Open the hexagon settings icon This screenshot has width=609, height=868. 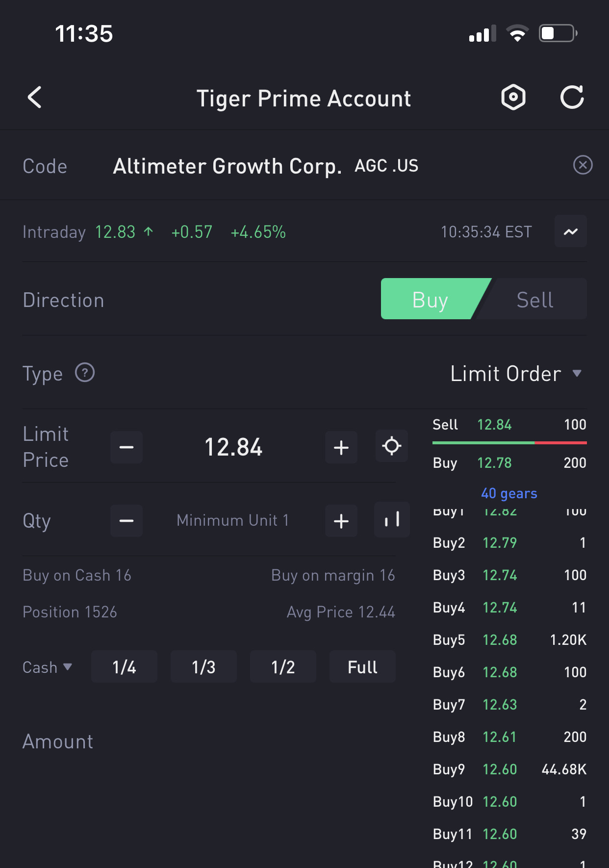click(513, 97)
